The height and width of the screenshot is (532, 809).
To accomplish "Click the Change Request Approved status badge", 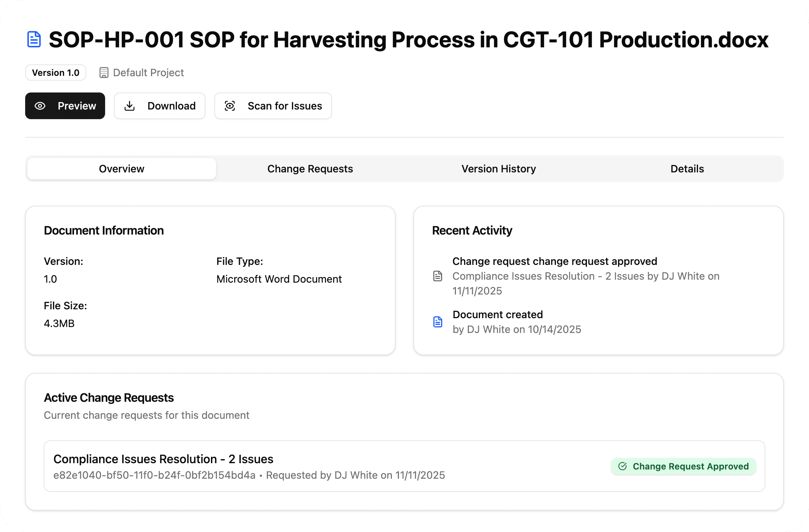I will (683, 466).
